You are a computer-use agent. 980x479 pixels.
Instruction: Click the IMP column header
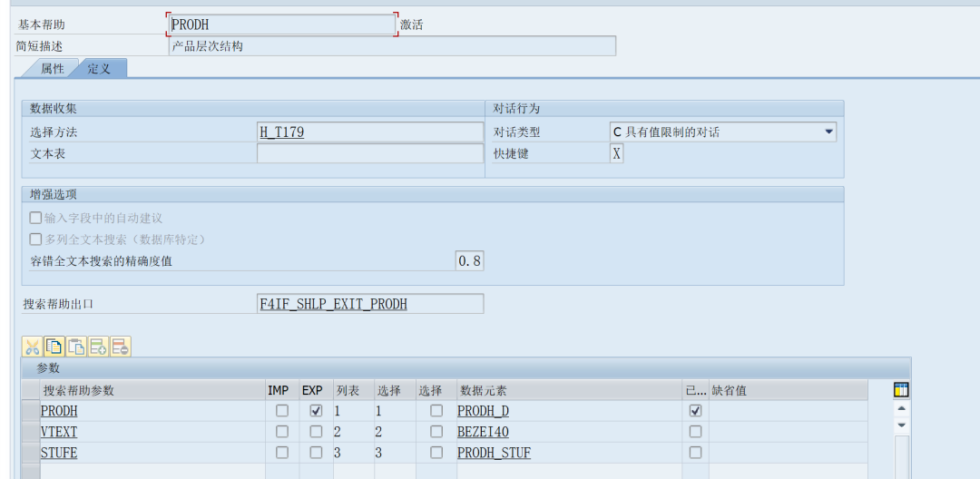tap(282, 390)
